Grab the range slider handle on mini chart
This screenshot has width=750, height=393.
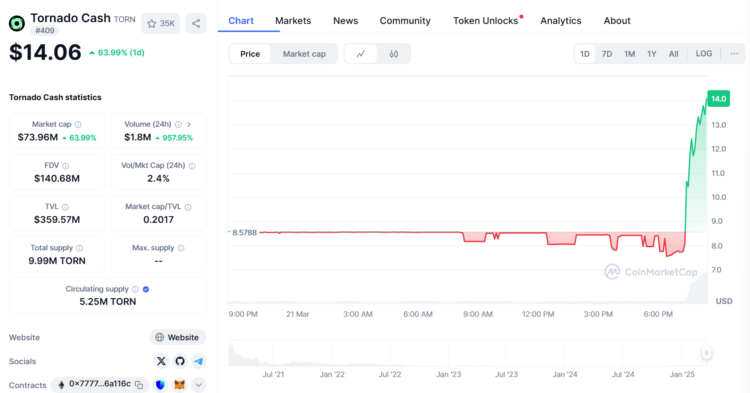click(x=706, y=353)
